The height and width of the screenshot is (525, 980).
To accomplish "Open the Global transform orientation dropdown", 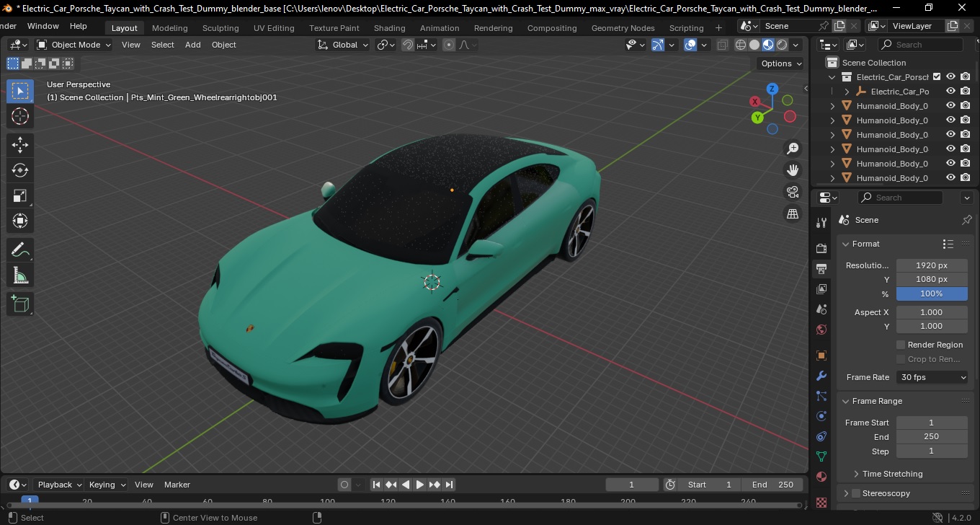I will pos(343,45).
